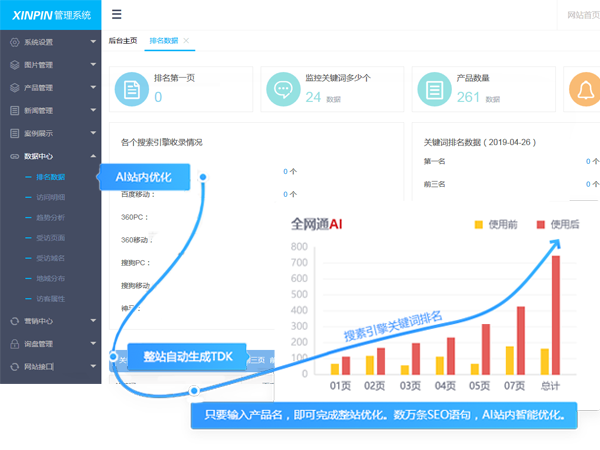
Task: Close the 排名数据 tab
Action: pyautogui.click(x=187, y=40)
